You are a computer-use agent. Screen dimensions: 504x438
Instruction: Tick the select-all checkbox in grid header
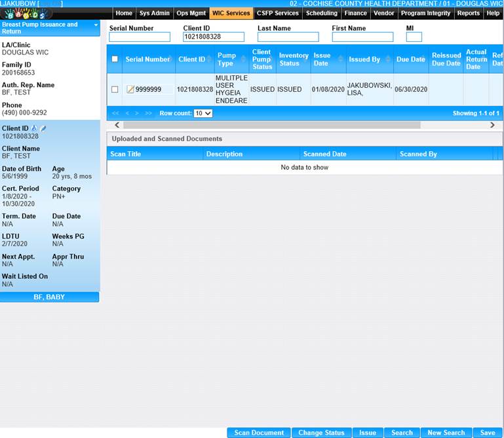coord(115,59)
